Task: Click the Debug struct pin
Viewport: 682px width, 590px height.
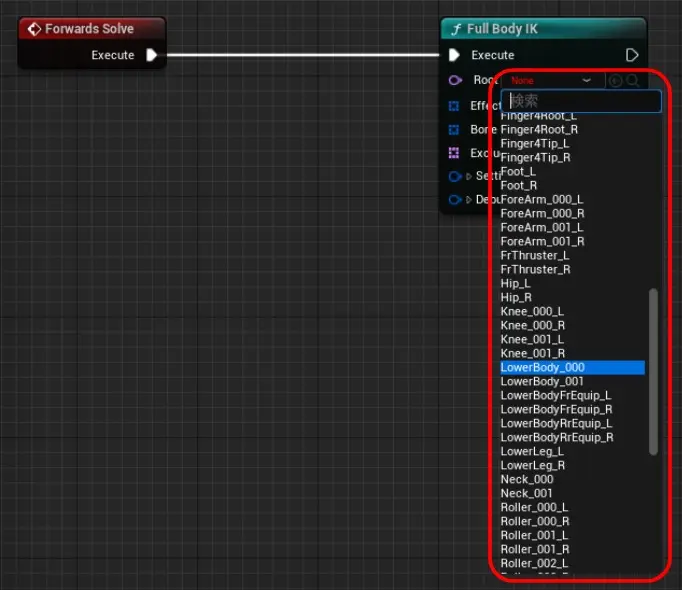Action: point(456,200)
